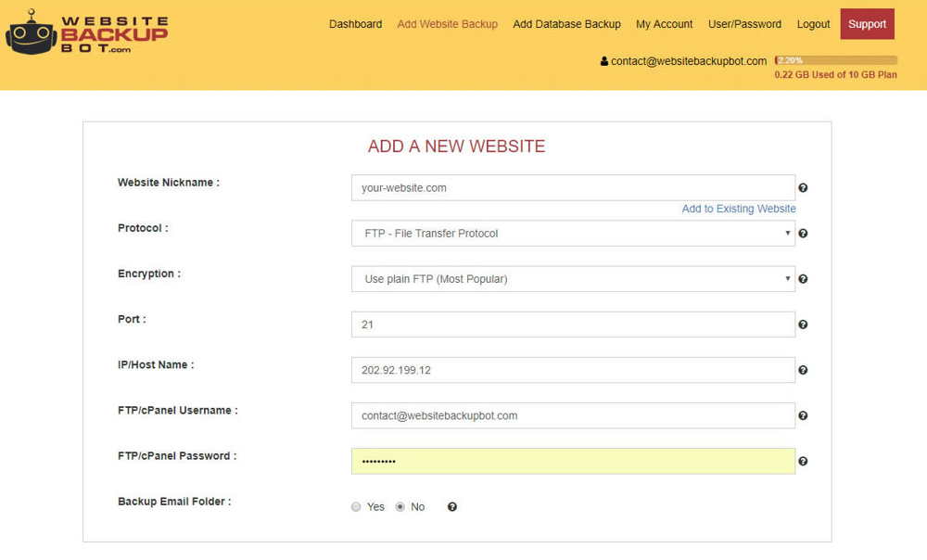Go to Add Database Backup page
Screen dimensions: 927x560
[x=566, y=24]
